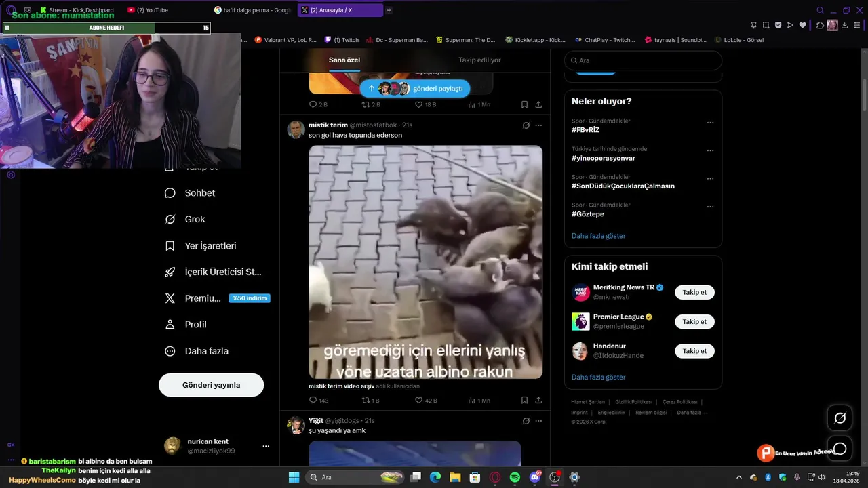Viewport: 868px width, 488px height.
Task: Retweet mistik terim post (1 B)
Action: coord(371,401)
